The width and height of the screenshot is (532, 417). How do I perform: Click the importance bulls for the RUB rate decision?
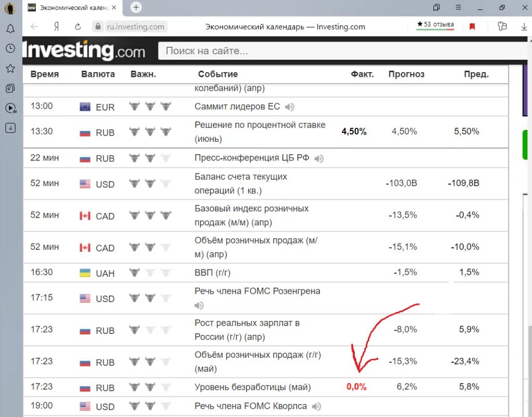[151, 132]
